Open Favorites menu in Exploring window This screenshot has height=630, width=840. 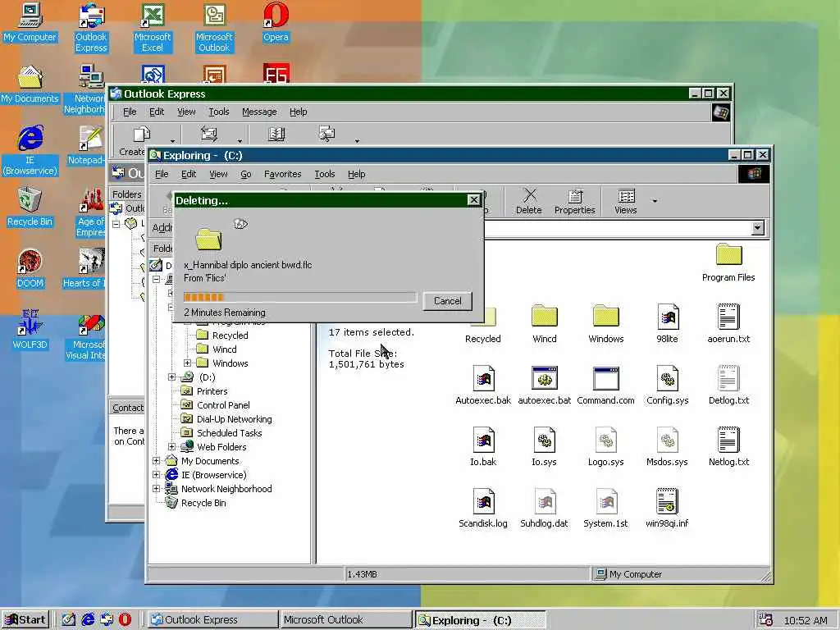282,174
